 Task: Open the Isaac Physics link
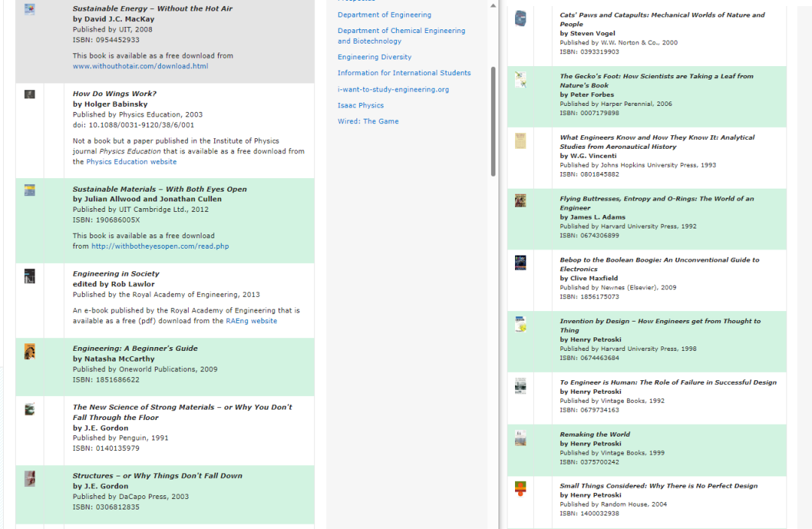tap(360, 106)
